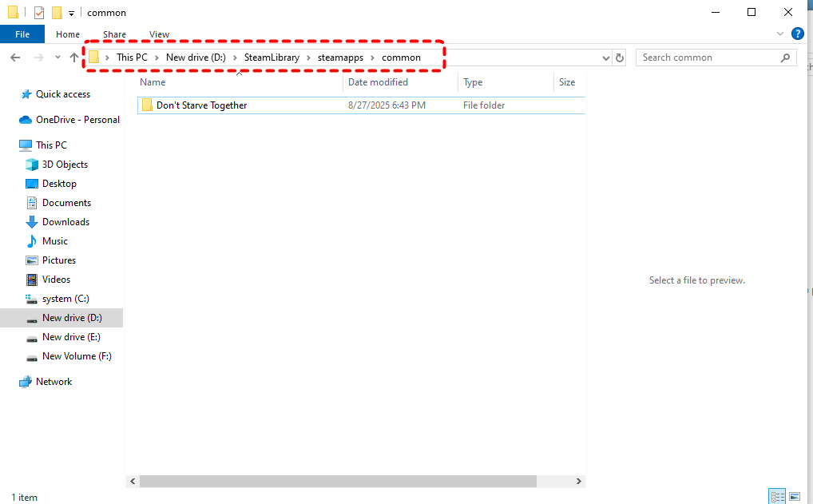813x504 pixels.
Task: Click the search magnifier icon
Action: pos(785,58)
